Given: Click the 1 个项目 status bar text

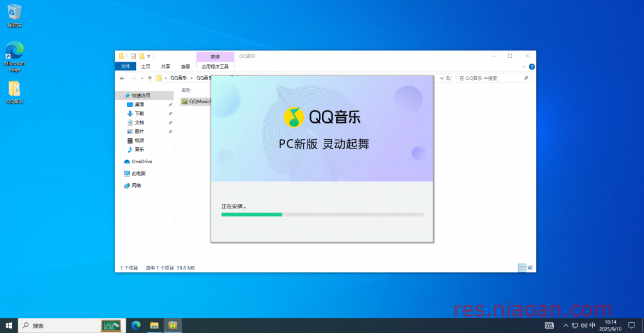Looking at the screenshot, I should click(129, 268).
